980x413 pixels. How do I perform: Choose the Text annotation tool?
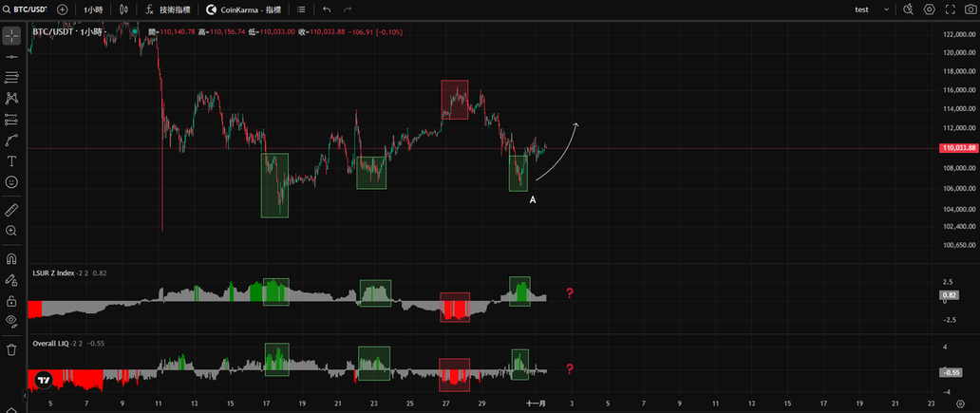(x=11, y=161)
